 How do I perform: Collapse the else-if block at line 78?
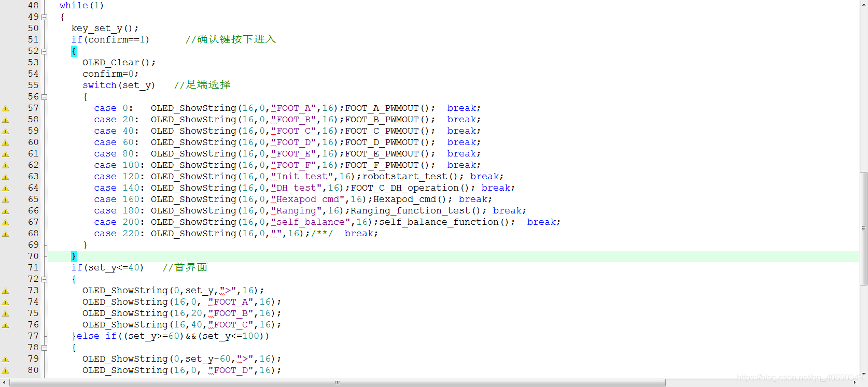point(45,348)
